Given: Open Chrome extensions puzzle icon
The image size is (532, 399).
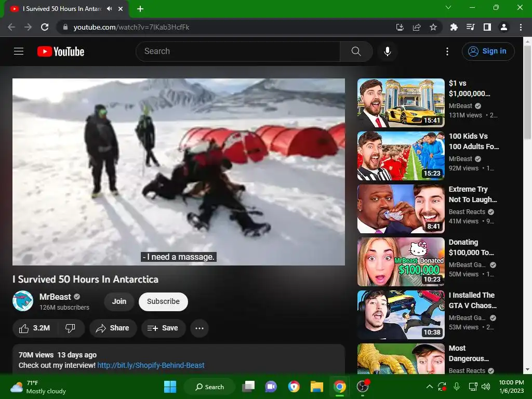Looking at the screenshot, I should click(x=454, y=27).
